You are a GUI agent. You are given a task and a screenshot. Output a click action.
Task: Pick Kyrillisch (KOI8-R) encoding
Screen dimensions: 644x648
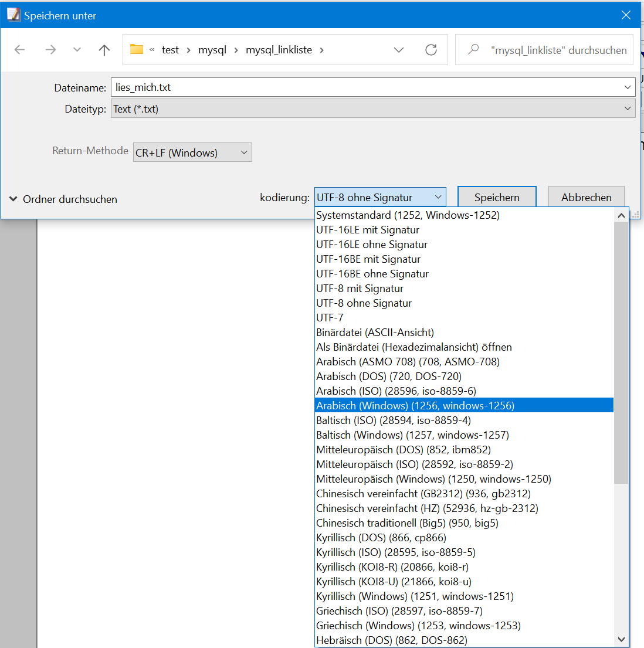coord(392,567)
